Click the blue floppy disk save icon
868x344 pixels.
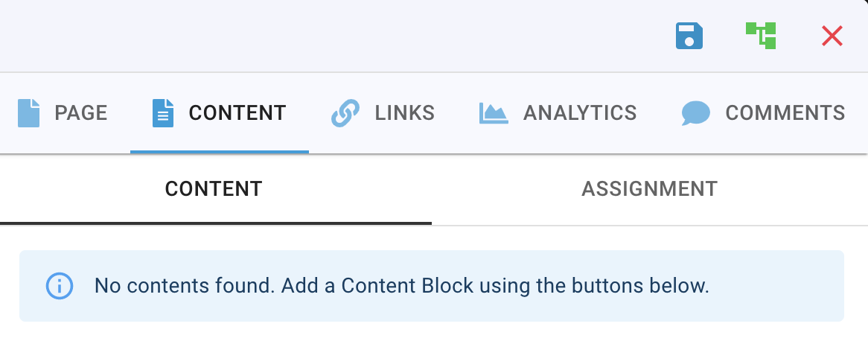click(x=689, y=36)
